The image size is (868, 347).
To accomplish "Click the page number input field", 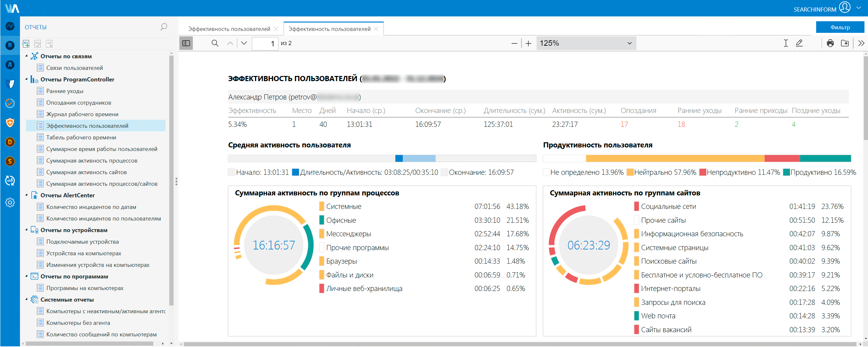I will click(265, 43).
